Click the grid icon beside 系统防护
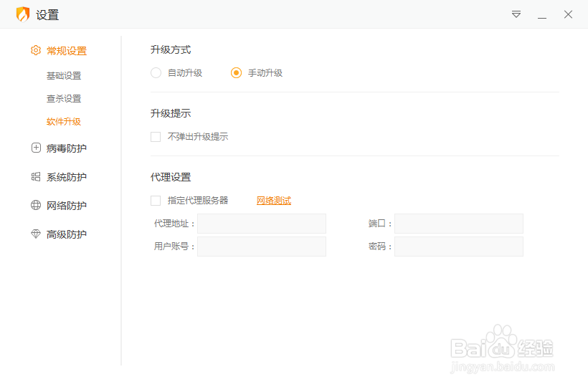The image size is (588, 387). (x=36, y=177)
